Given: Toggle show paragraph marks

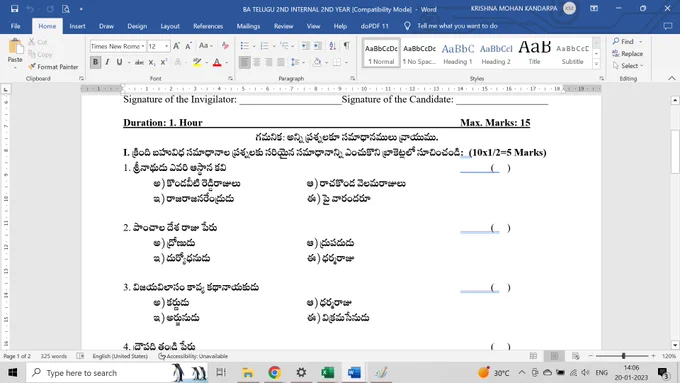Looking at the screenshot, I should click(347, 46).
